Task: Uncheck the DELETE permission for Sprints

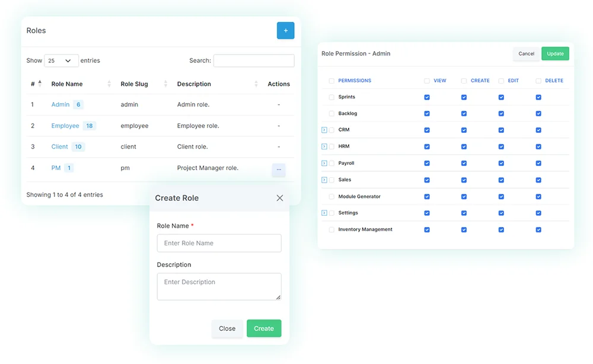Action: [538, 97]
